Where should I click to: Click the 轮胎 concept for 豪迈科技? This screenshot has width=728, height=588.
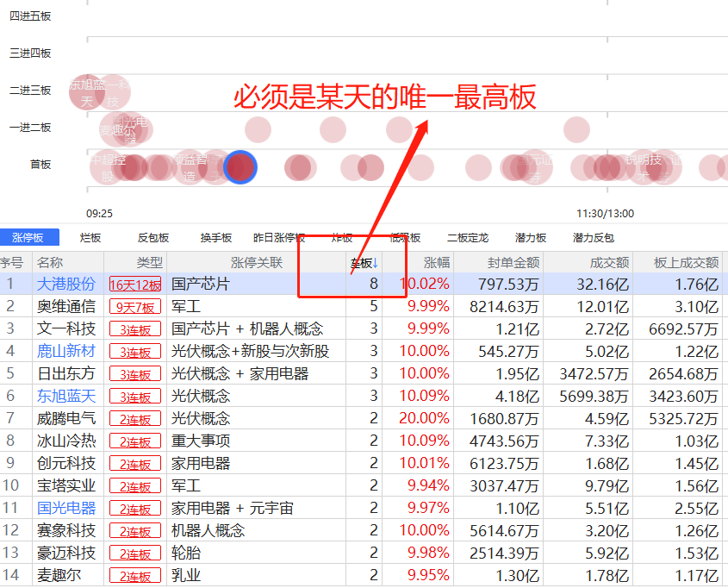pyautogui.click(x=186, y=553)
